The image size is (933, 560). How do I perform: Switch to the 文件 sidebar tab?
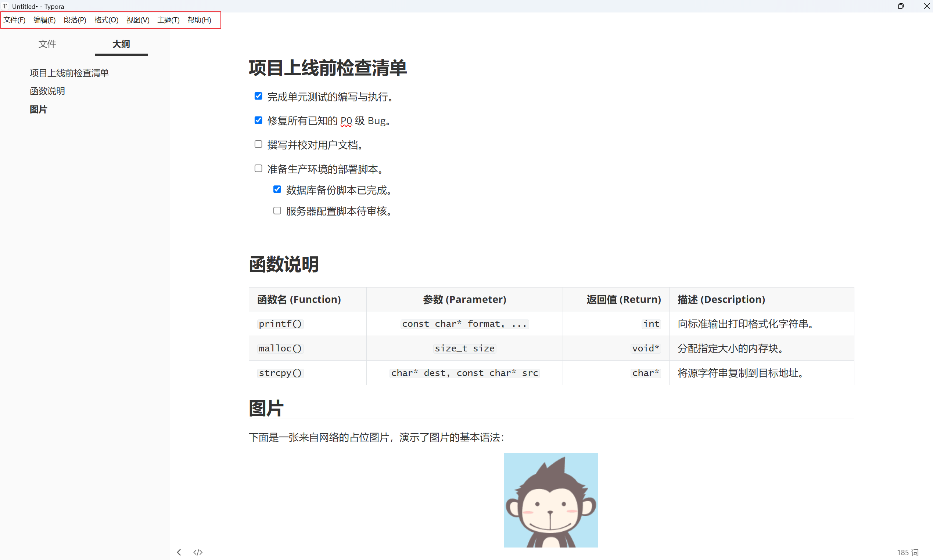(x=47, y=44)
